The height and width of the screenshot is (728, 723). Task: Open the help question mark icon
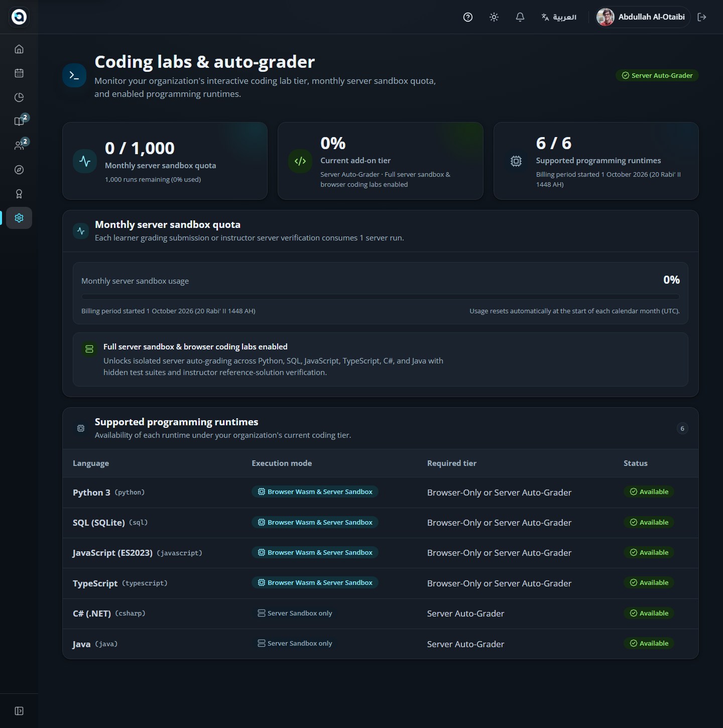coord(468,17)
